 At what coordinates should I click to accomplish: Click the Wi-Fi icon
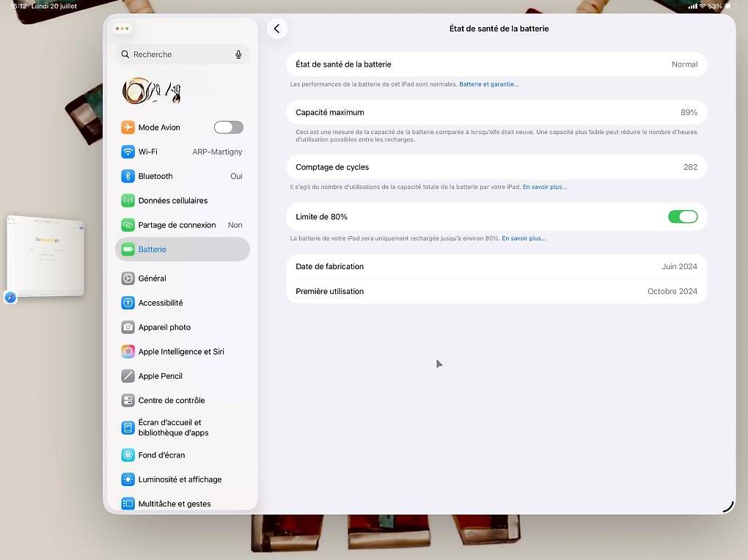128,152
